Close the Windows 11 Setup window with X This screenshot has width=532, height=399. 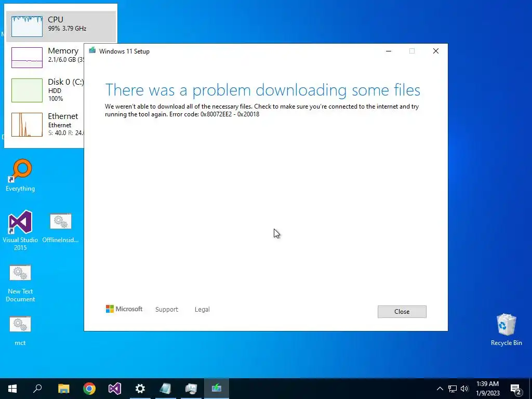436,51
